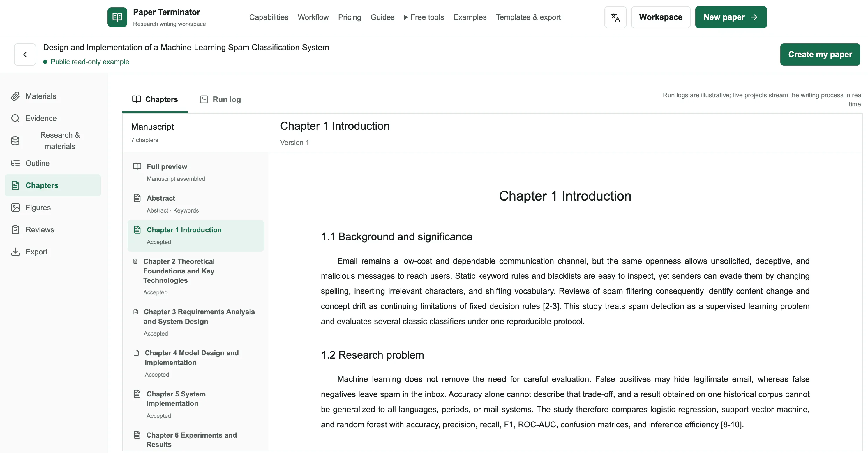Click the '1.2 Research problem' heading
The height and width of the screenshot is (453, 868).
point(372,355)
